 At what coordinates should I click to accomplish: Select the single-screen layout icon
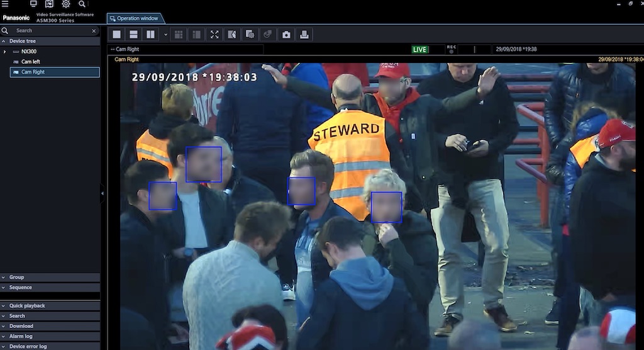pos(116,34)
